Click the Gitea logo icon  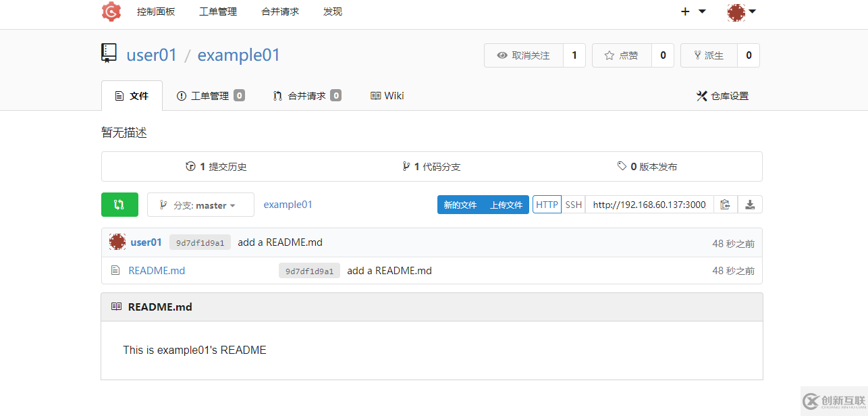coord(111,11)
